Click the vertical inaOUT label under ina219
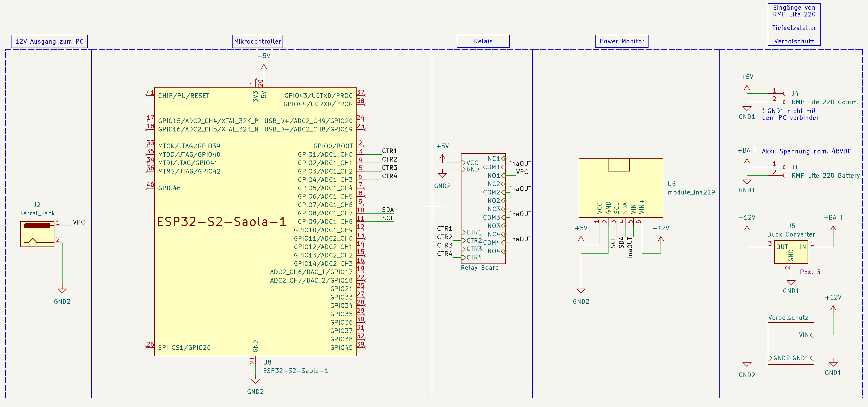Viewport: 868px width, 407px height. 630,248
